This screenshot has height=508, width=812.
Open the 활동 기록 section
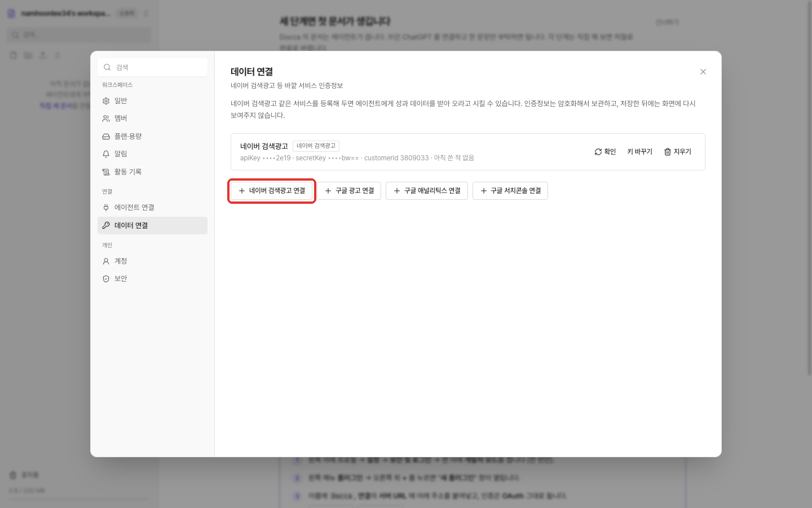click(x=152, y=172)
